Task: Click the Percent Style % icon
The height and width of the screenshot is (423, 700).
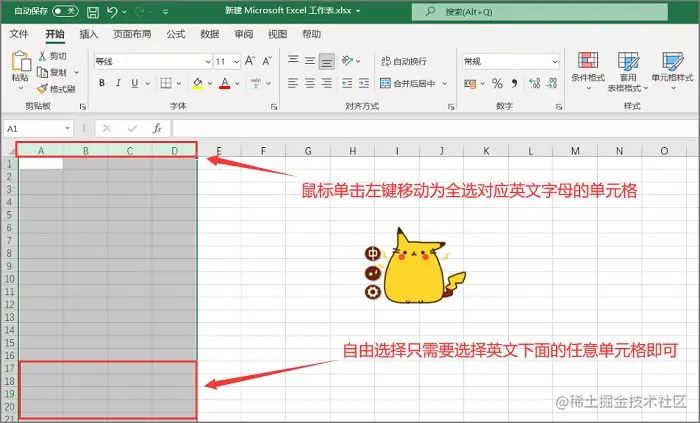Action: [497, 83]
